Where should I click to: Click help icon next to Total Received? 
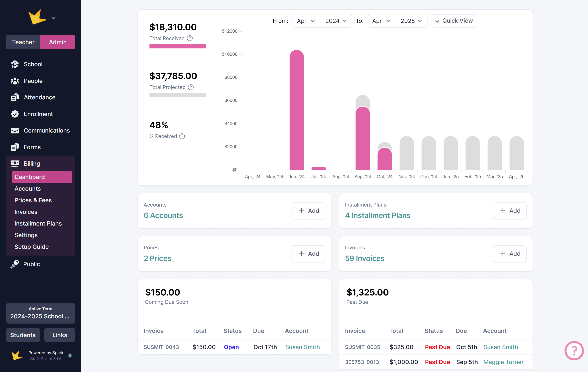coord(190,38)
